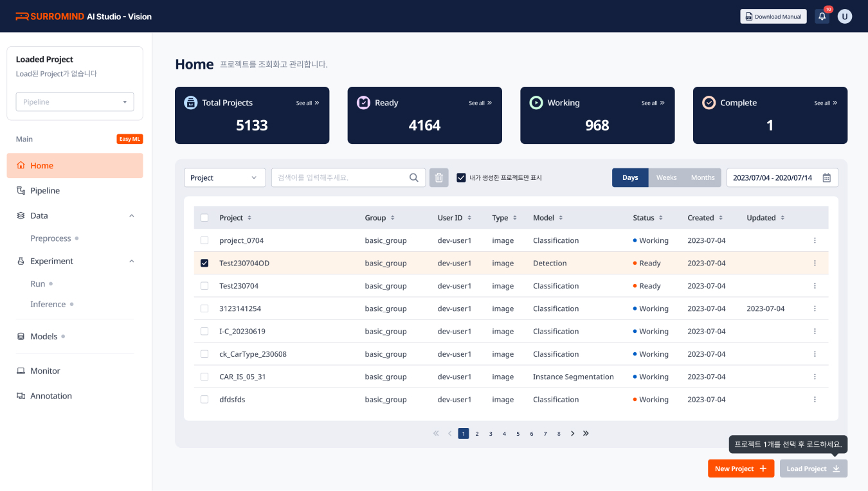868x491 pixels.
Task: Open more options for project_0704 row
Action: [815, 240]
